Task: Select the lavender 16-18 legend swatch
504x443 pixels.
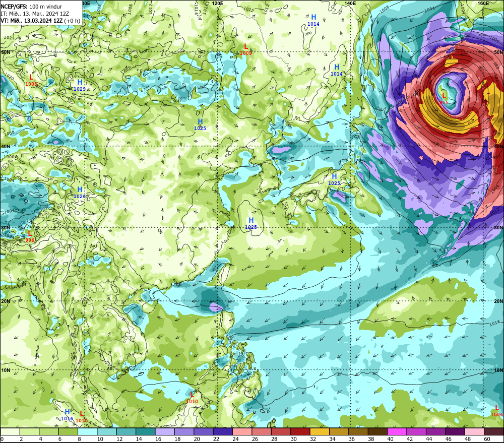Action: click(165, 431)
